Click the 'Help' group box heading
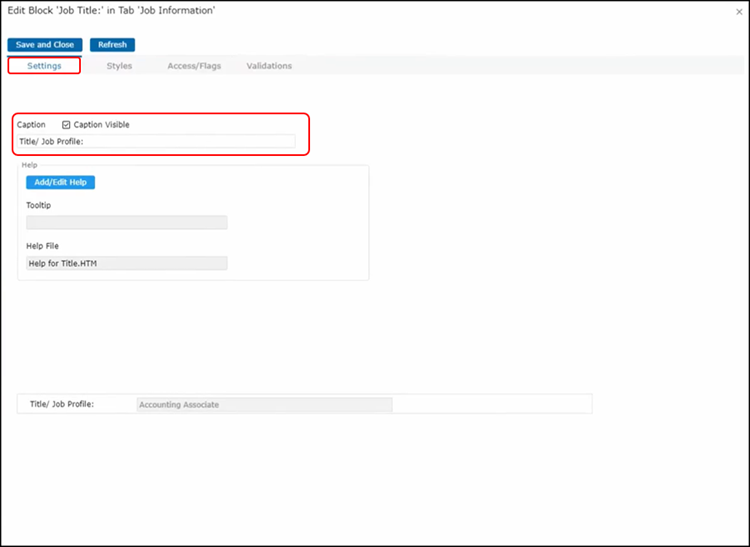The height and width of the screenshot is (547, 750). pos(30,164)
